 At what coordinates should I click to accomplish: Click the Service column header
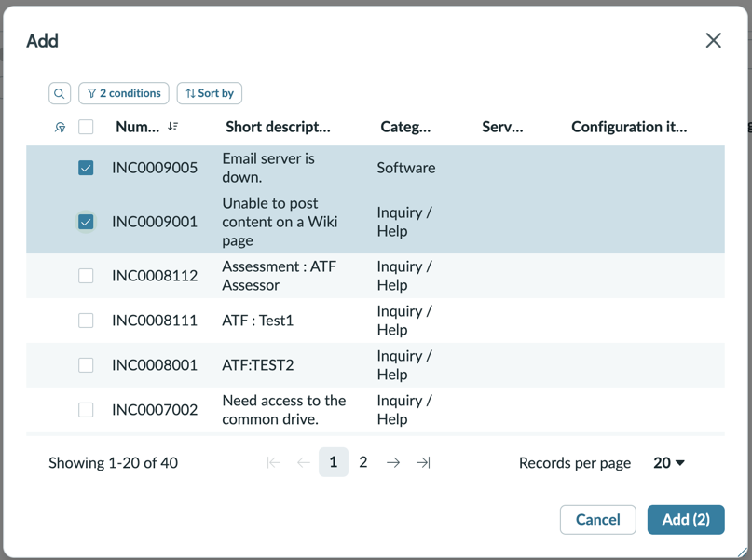point(502,127)
